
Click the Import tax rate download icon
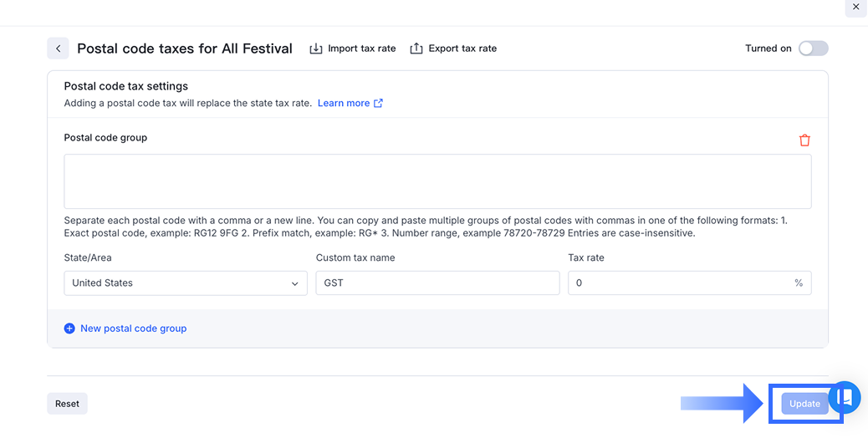[x=316, y=48]
